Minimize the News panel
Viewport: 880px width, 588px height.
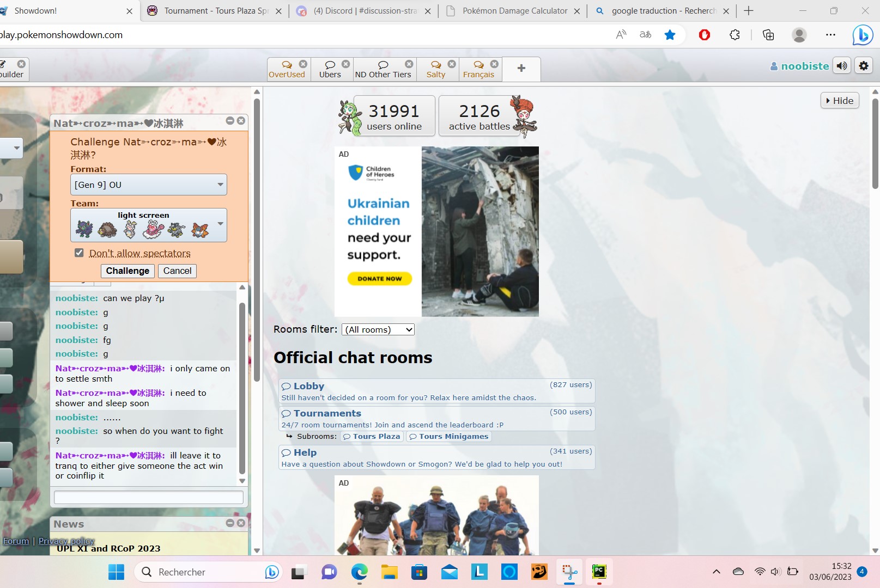point(230,523)
